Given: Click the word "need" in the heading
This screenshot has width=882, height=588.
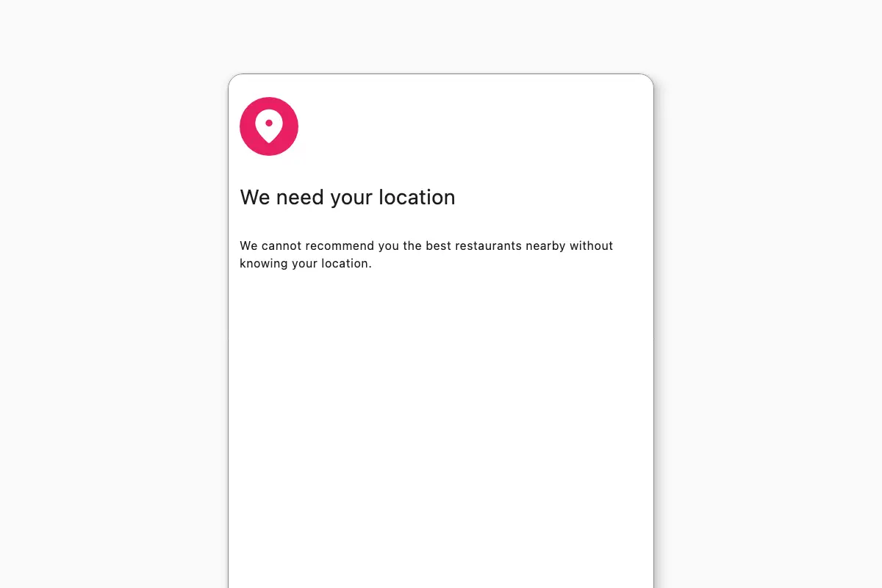Looking at the screenshot, I should [x=300, y=197].
